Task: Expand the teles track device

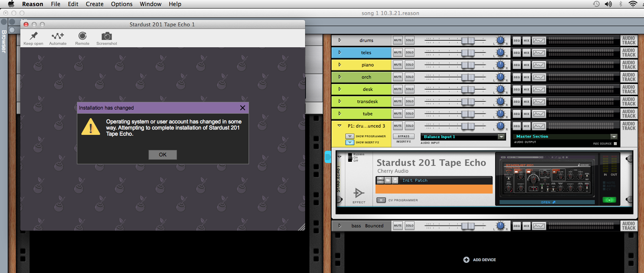Action: tap(340, 53)
